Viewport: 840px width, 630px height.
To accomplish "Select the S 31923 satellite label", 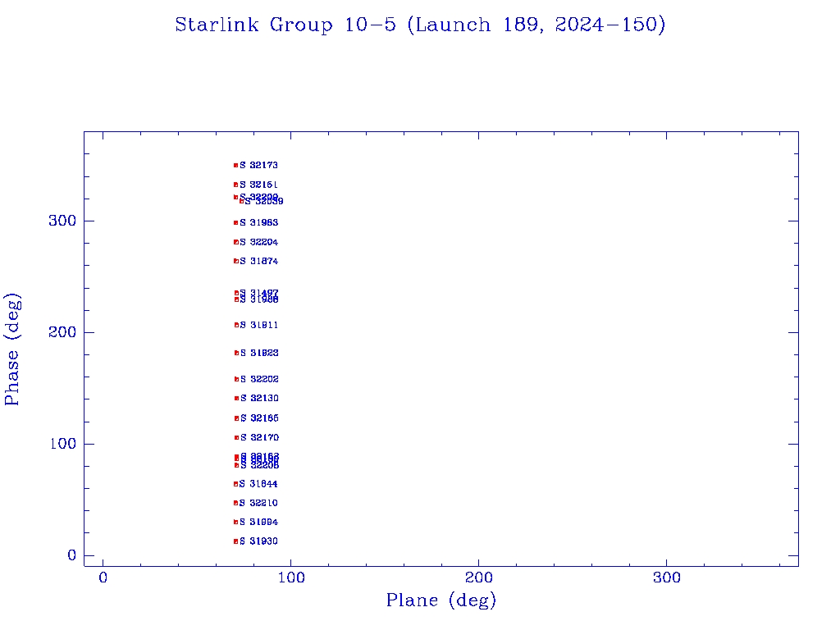I will tap(259, 353).
